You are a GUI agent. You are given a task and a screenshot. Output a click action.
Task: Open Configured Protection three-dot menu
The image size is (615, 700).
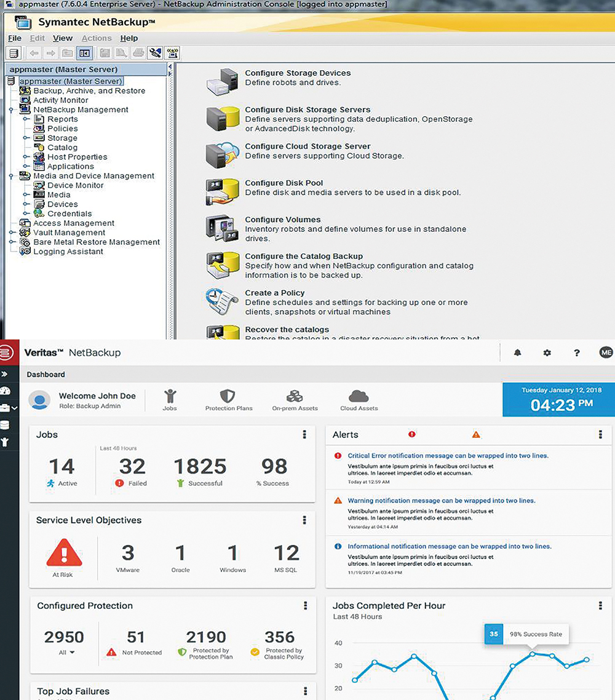click(x=305, y=605)
